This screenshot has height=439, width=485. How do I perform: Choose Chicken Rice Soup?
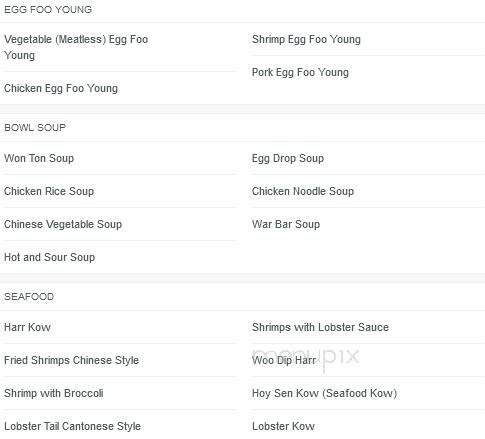[x=49, y=191]
